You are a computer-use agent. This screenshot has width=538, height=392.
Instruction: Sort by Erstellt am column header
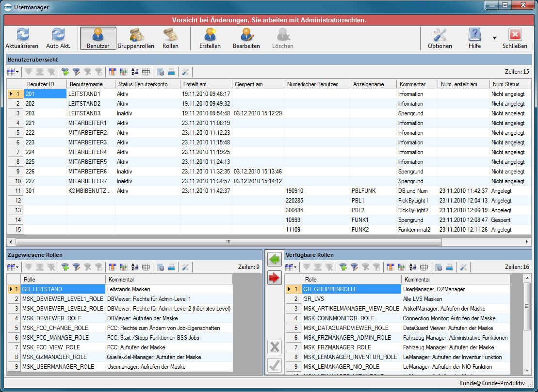point(206,84)
